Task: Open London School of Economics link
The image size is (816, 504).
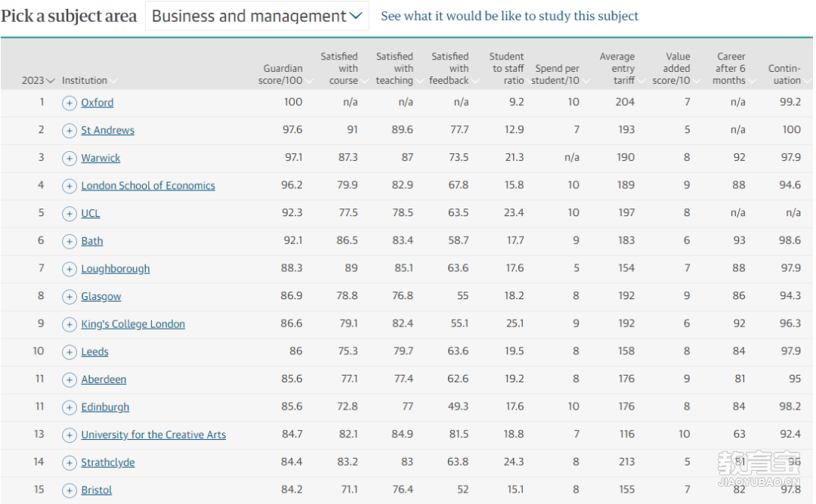Action: pos(148,185)
